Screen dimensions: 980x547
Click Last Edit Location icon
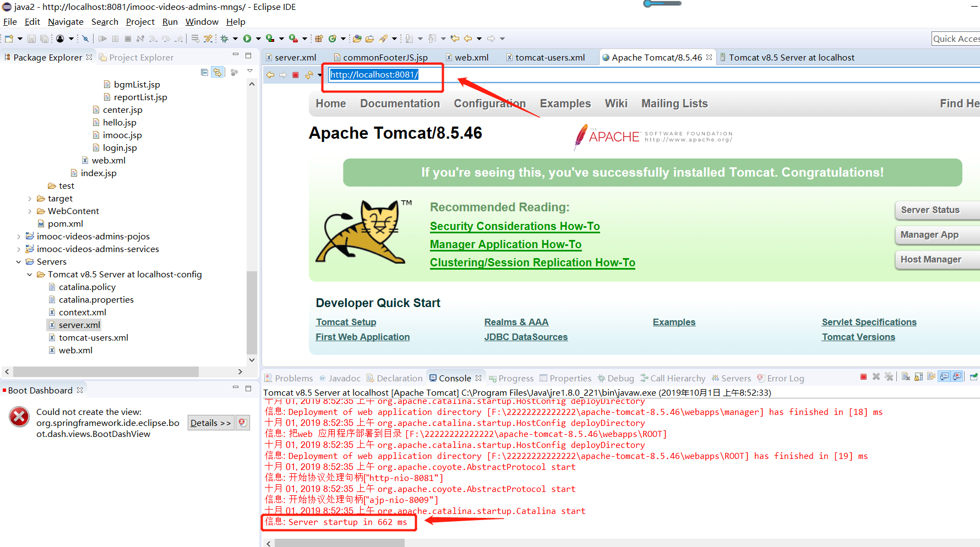point(455,39)
